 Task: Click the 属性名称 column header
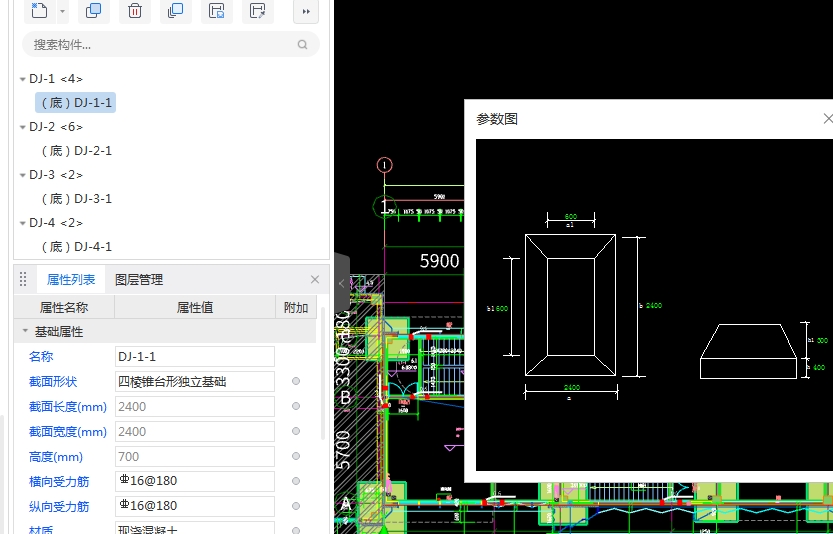coord(64,307)
